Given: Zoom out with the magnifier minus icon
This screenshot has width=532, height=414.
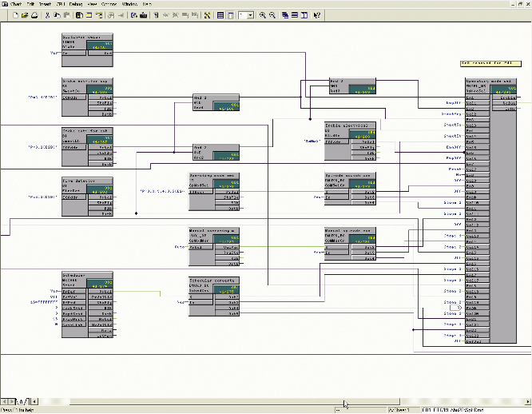Looking at the screenshot, I should point(272,15).
